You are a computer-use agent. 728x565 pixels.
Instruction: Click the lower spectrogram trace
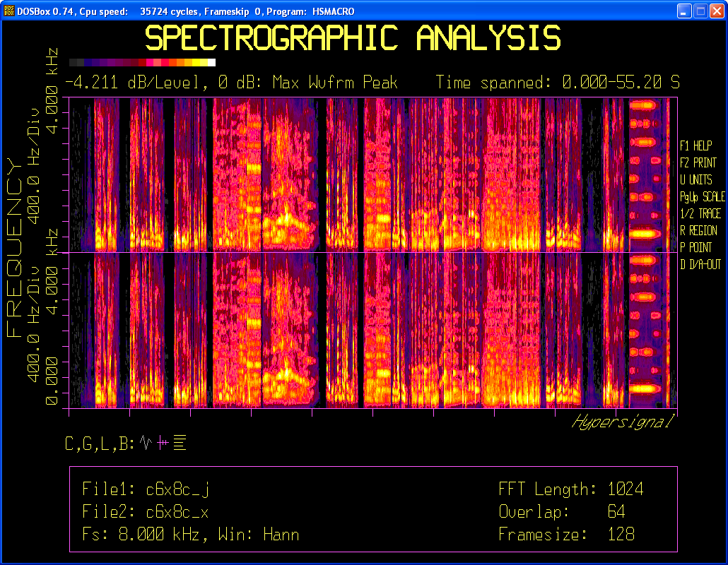(x=372, y=331)
